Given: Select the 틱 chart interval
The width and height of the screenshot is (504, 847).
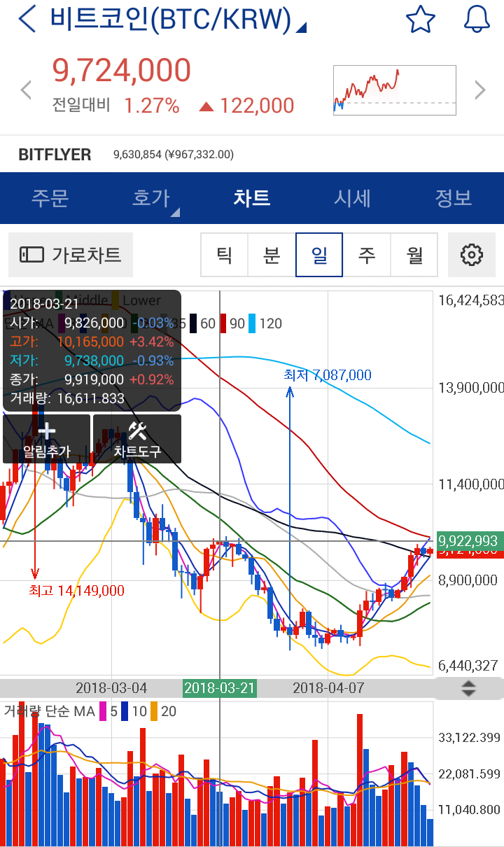Looking at the screenshot, I should [224, 255].
